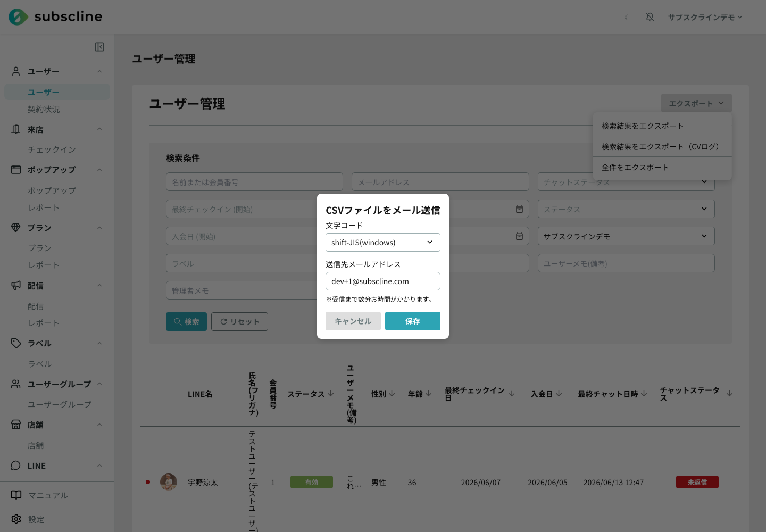
Task: Open the エクスポート dropdown button
Action: tap(696, 103)
